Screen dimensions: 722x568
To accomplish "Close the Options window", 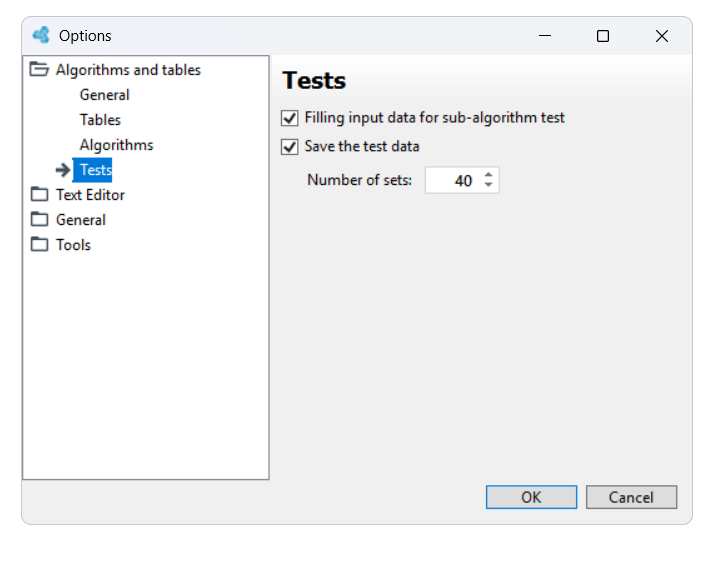I will pos(662,36).
